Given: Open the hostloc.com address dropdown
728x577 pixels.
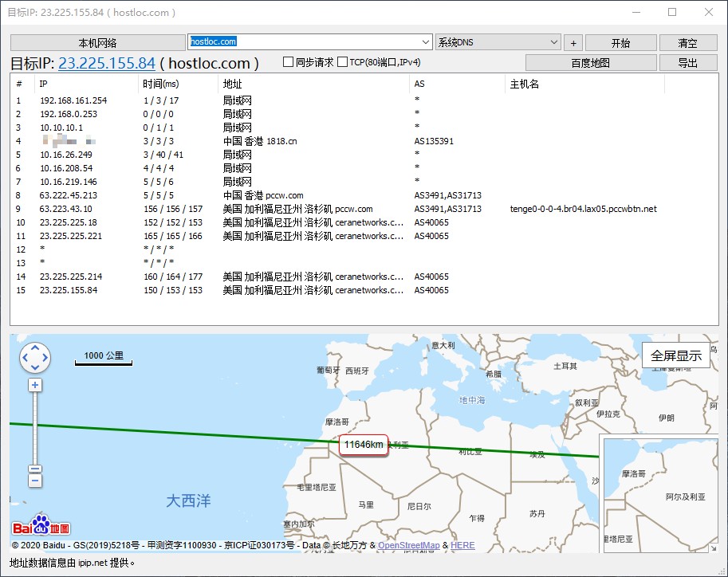Looking at the screenshot, I should (425, 42).
